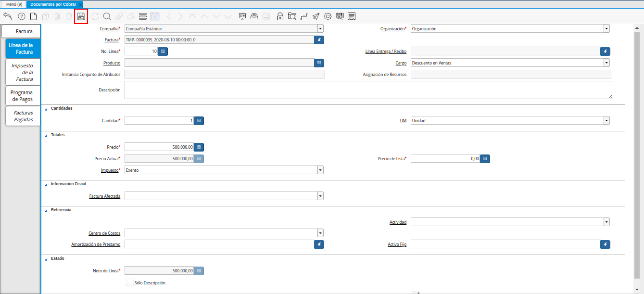Open Amortización de Préstamo lookup button
Image resolution: width=644 pixels, height=294 pixels.
319,244
